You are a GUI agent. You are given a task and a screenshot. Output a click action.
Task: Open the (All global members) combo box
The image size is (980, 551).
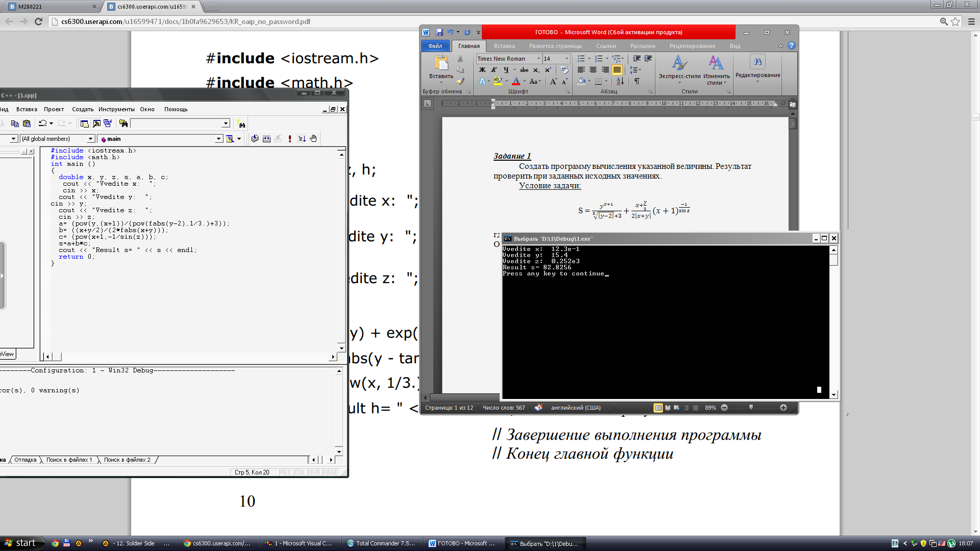click(58, 139)
